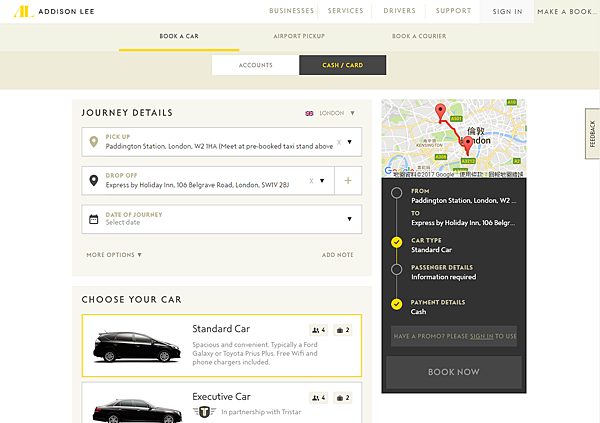The width and height of the screenshot is (600, 423).
Task: Click Add Note link
Action: 338,255
